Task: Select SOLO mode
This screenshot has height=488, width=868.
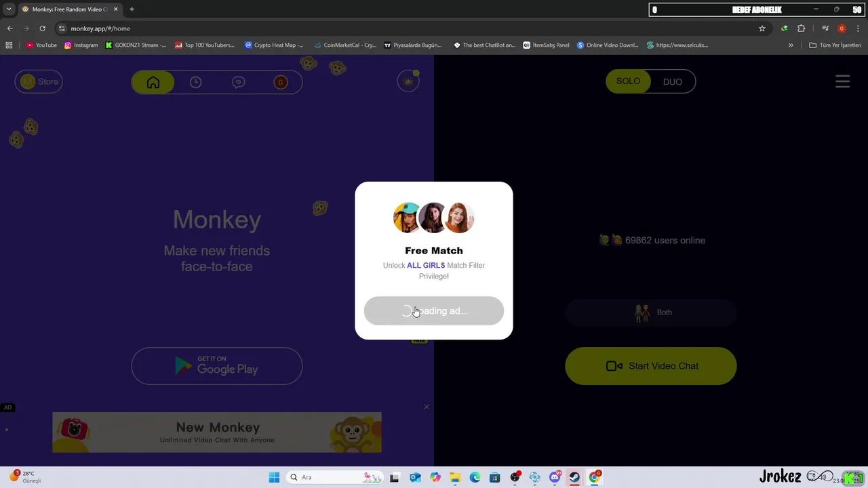Action: tap(628, 81)
